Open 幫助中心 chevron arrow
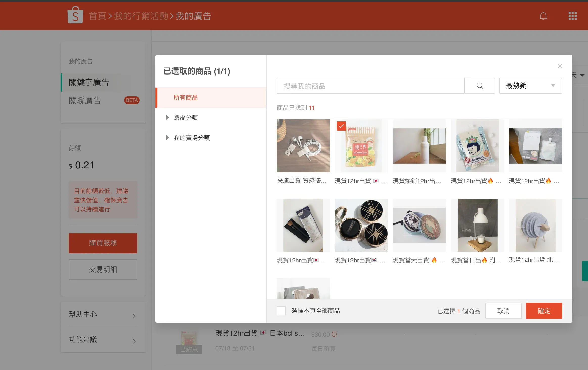Viewport: 588px width, 370px height. pyautogui.click(x=134, y=316)
